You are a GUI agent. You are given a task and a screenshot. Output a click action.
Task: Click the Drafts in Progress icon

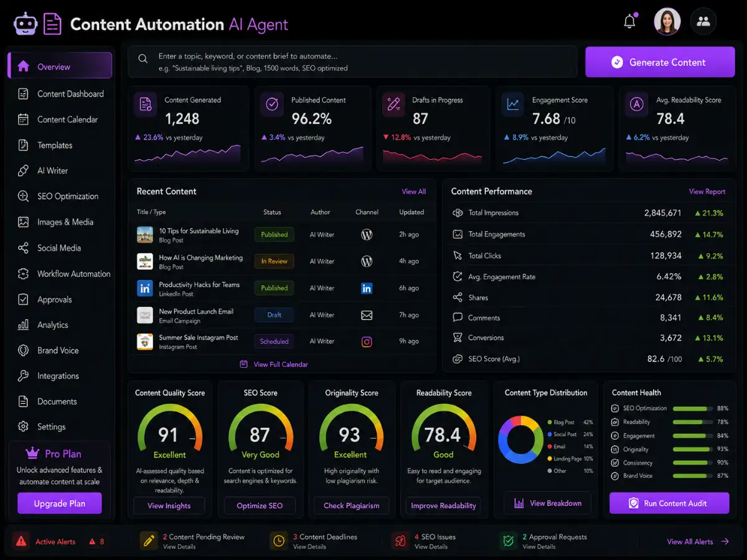pos(393,105)
